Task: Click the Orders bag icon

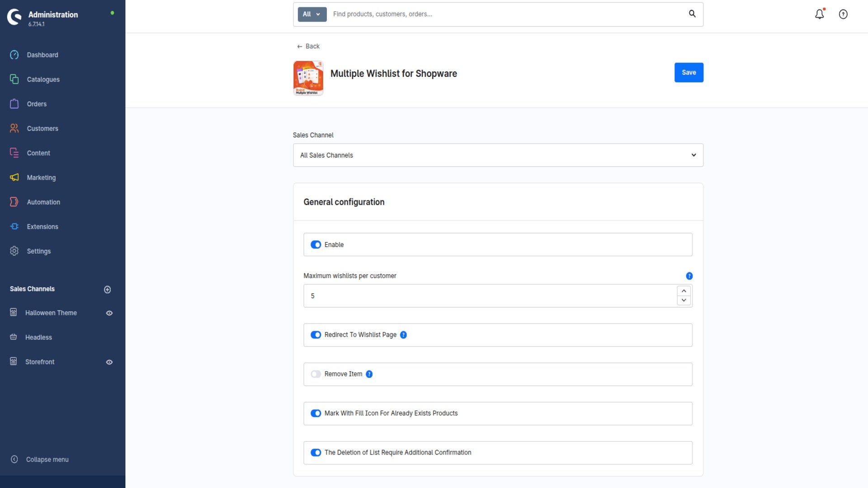Action: pos(14,103)
